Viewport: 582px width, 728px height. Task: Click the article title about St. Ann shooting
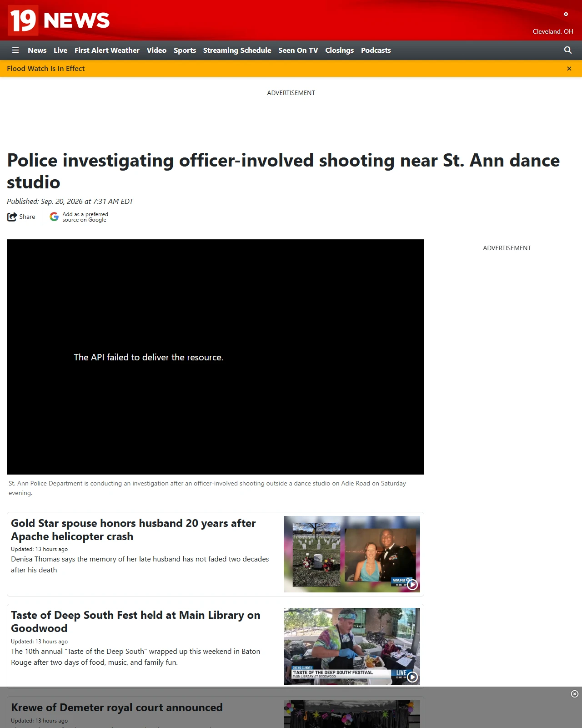coord(283,171)
